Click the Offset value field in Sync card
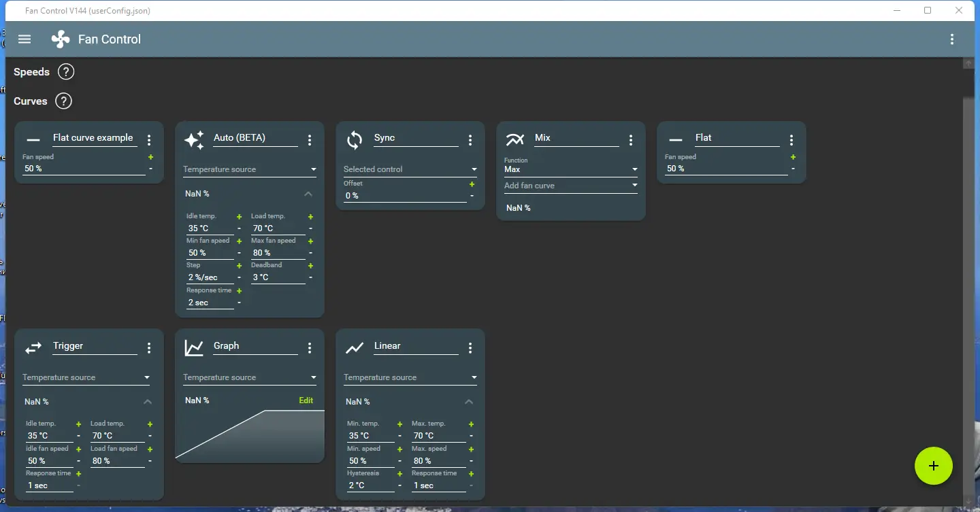This screenshot has width=980, height=512. 405,196
